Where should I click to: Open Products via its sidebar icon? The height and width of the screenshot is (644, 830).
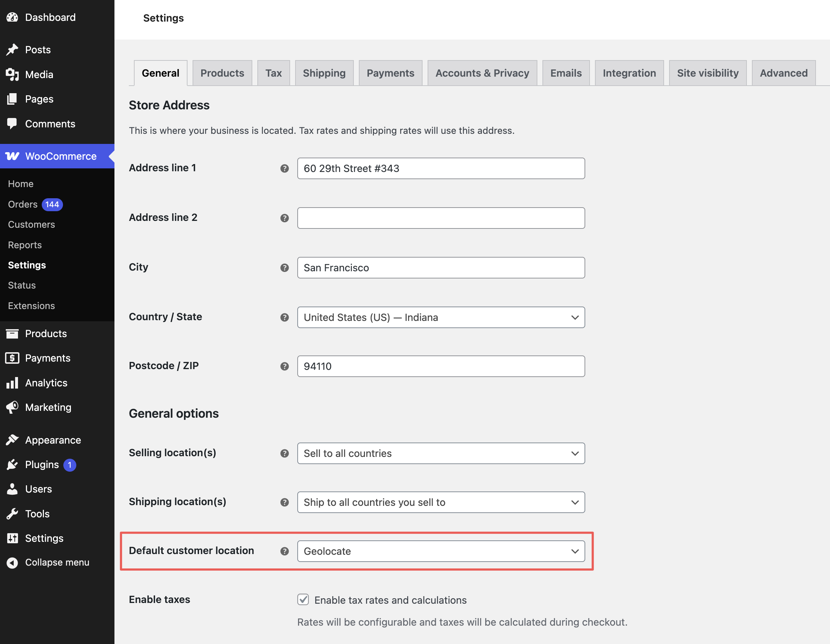click(13, 333)
